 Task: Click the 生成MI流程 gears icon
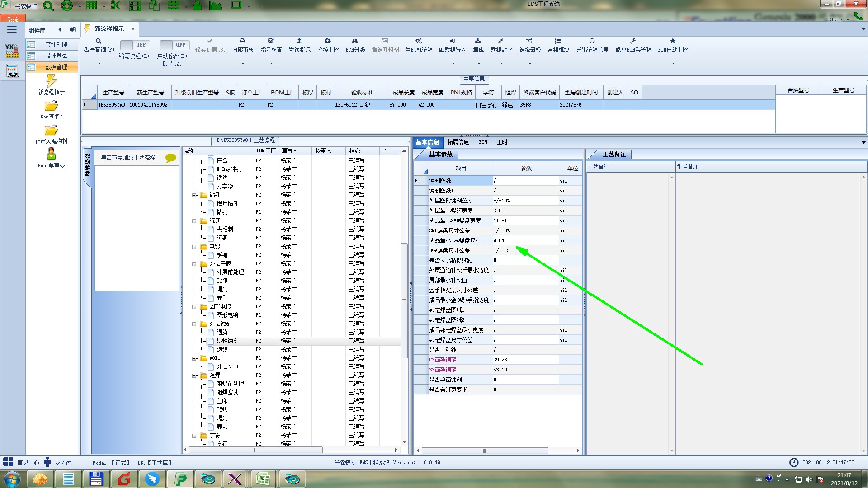point(419,41)
